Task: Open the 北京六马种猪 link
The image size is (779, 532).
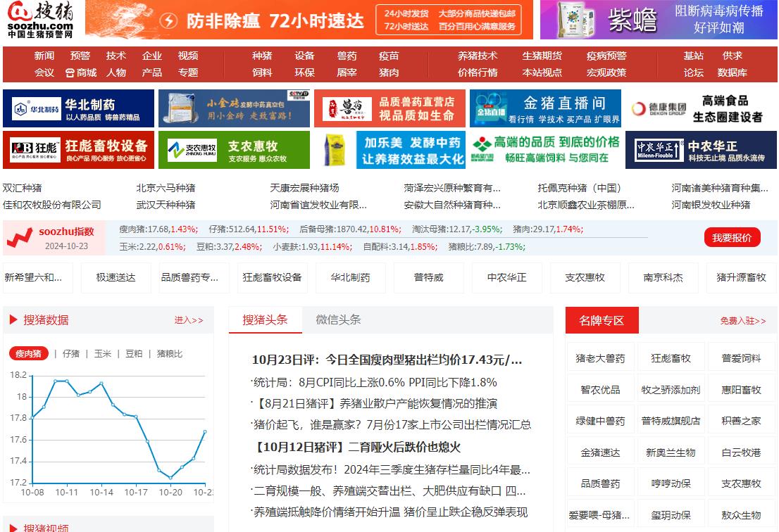Action: click(166, 188)
